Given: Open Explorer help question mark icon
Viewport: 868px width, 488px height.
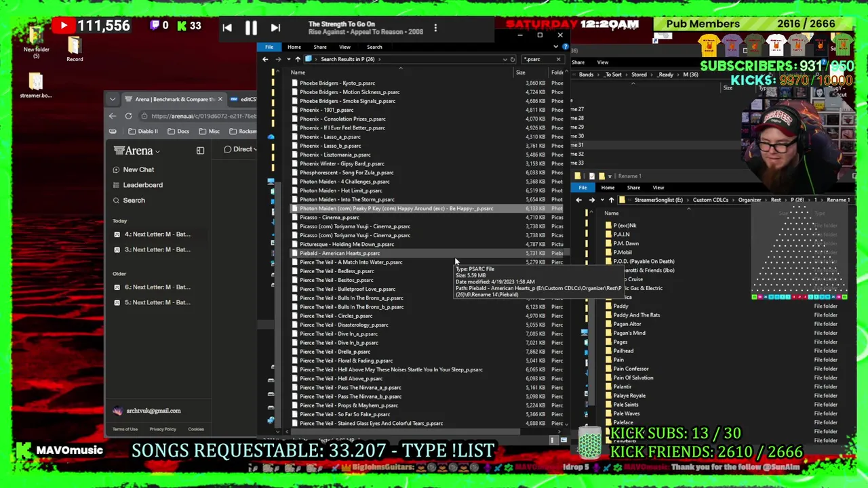Looking at the screenshot, I should [x=565, y=47].
